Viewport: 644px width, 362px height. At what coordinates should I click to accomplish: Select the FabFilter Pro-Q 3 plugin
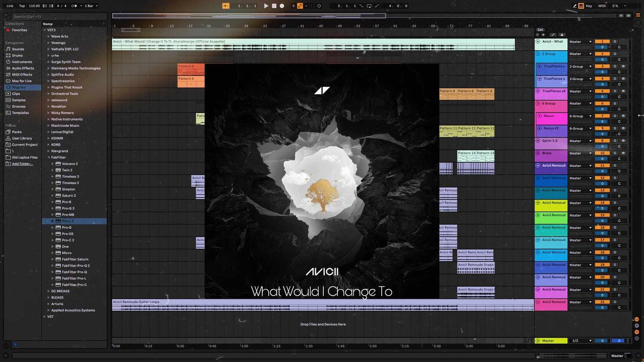[68, 209]
